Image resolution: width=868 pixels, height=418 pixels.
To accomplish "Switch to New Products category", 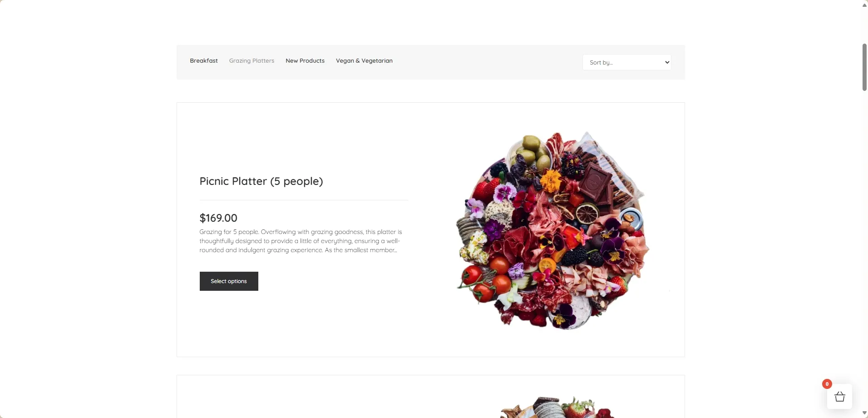I will click(x=305, y=60).
